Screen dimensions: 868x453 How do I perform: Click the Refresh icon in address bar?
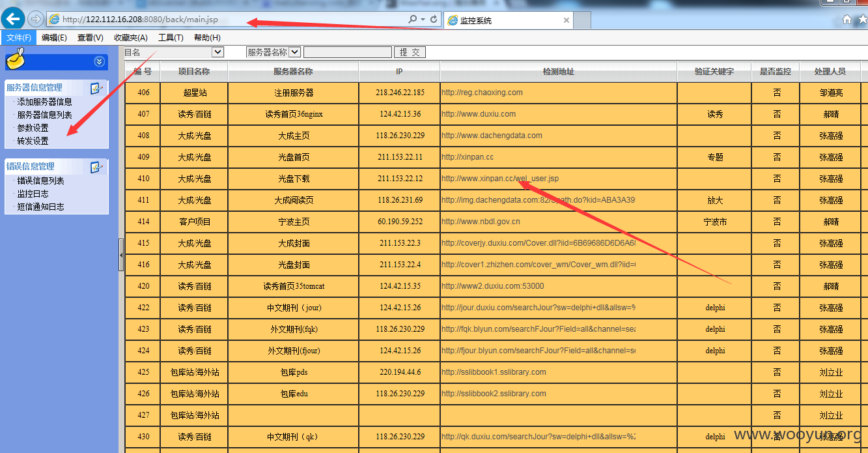[434, 20]
